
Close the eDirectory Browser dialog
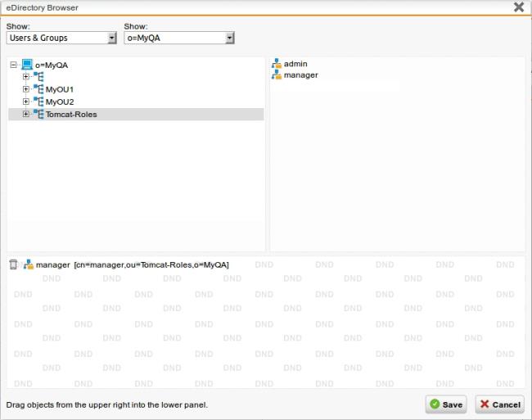(x=518, y=7)
